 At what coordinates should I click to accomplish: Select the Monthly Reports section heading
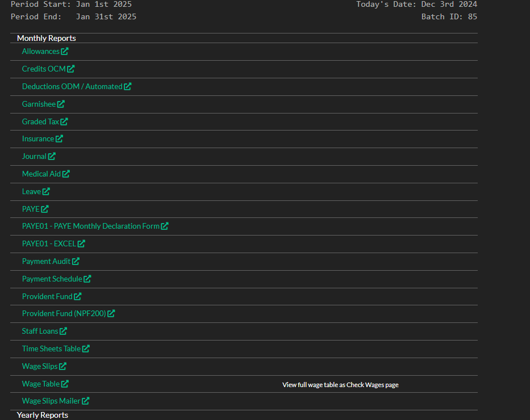(x=46, y=39)
